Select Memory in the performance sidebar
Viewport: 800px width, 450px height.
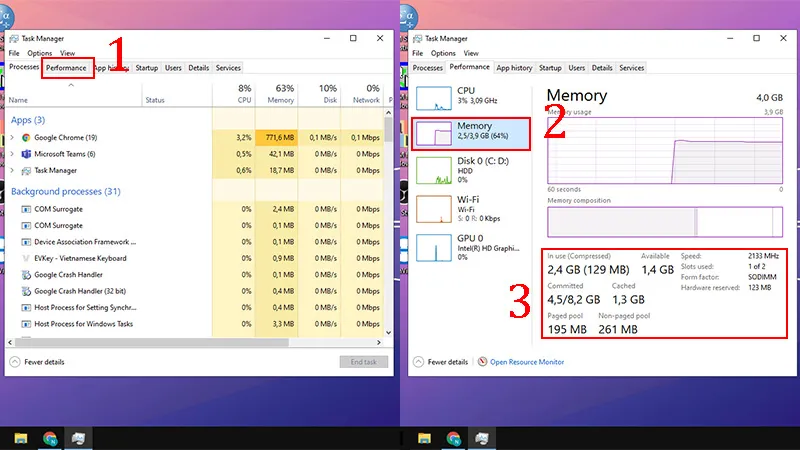click(x=471, y=134)
